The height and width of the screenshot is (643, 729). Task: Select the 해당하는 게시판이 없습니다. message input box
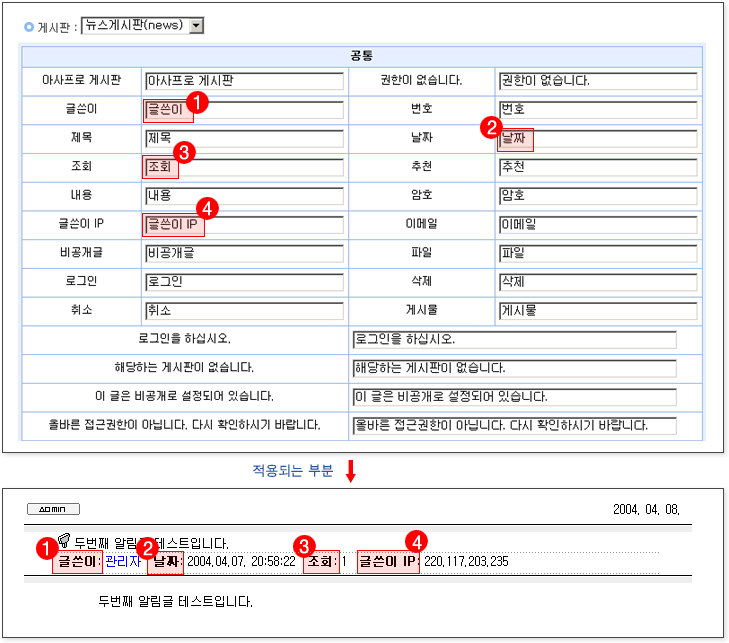point(514,368)
